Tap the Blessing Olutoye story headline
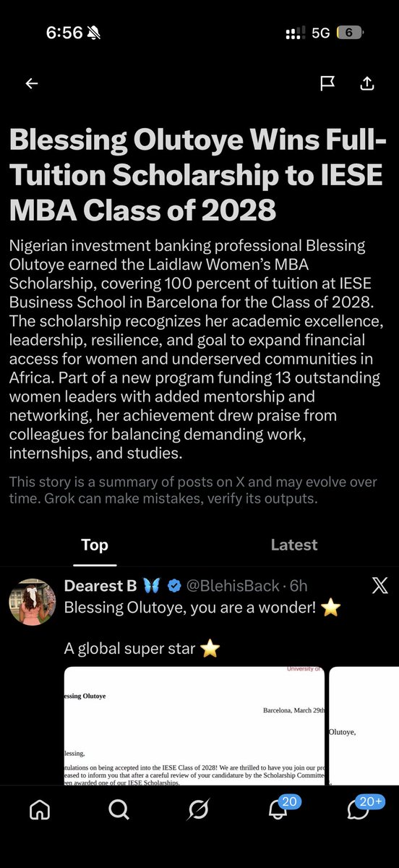The width and height of the screenshot is (399, 868). click(x=197, y=176)
